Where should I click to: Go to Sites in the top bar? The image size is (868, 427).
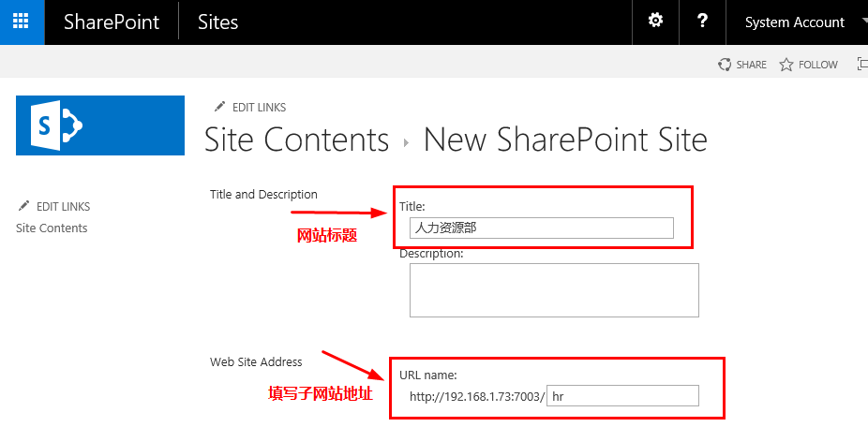click(218, 22)
